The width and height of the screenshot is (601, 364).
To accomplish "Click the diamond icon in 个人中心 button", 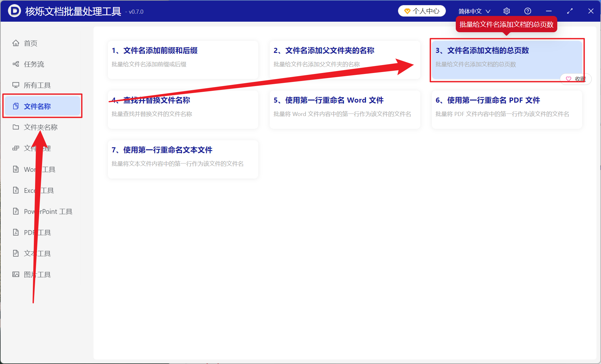I will coord(407,11).
